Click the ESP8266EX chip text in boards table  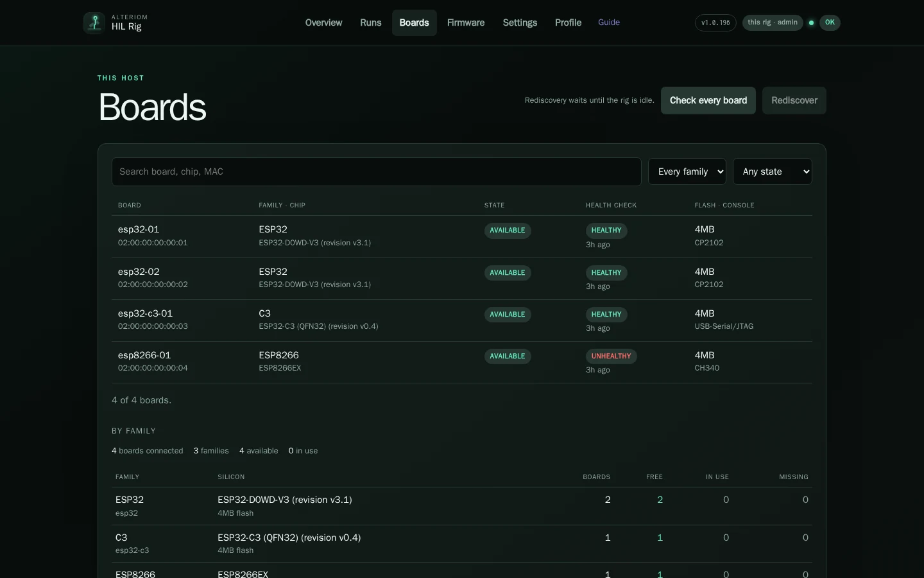pos(280,368)
